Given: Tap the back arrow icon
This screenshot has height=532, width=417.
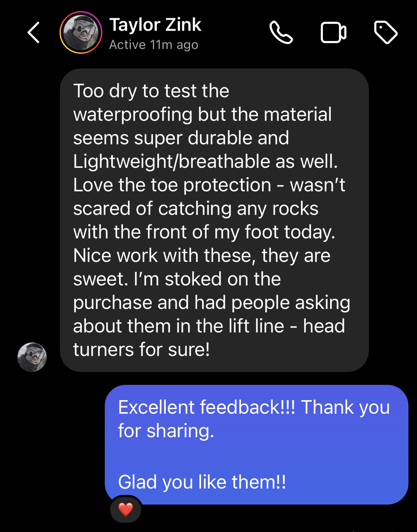Looking at the screenshot, I should coord(34,32).
